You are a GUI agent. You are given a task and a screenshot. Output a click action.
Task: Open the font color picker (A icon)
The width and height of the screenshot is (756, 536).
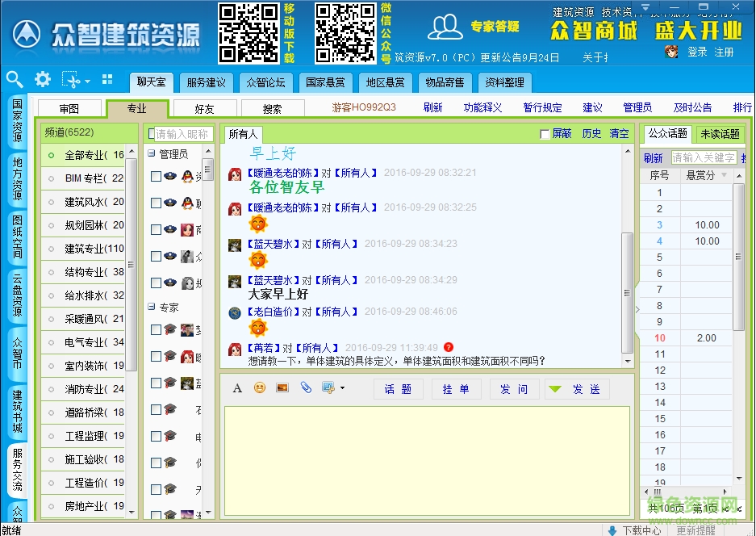click(236, 388)
